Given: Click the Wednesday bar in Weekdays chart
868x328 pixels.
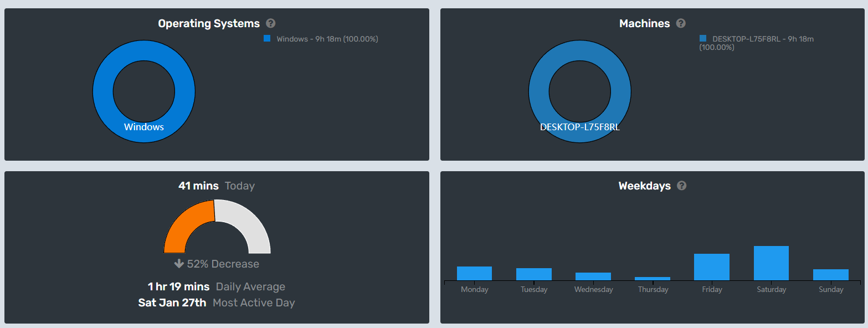Looking at the screenshot, I should tap(593, 276).
